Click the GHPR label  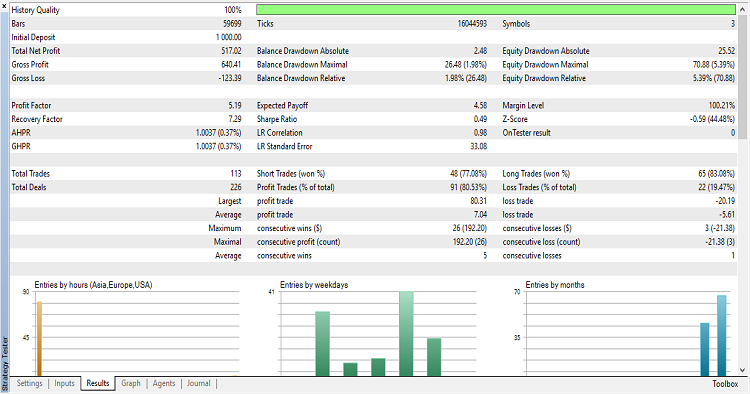pos(21,146)
